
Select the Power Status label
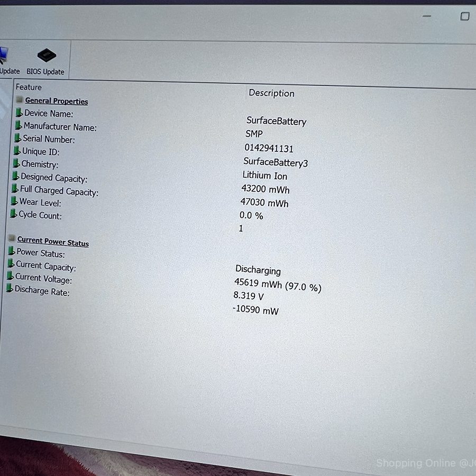pyautogui.click(x=41, y=253)
